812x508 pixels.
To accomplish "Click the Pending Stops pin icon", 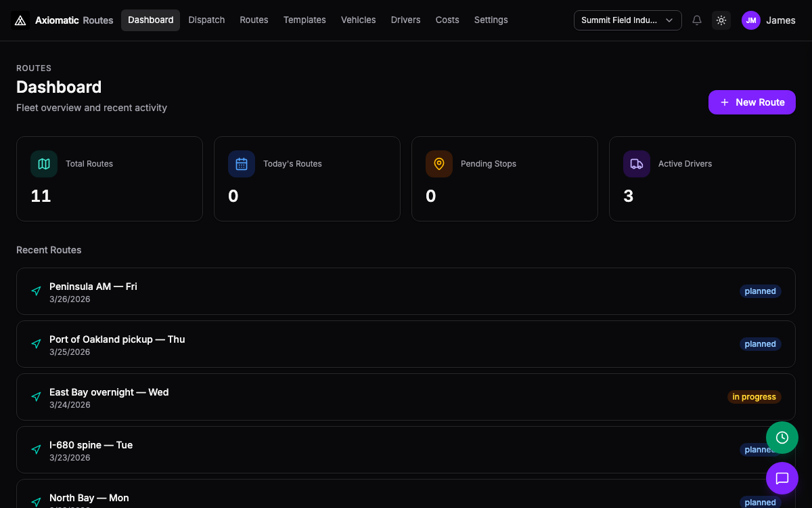I will [439, 164].
